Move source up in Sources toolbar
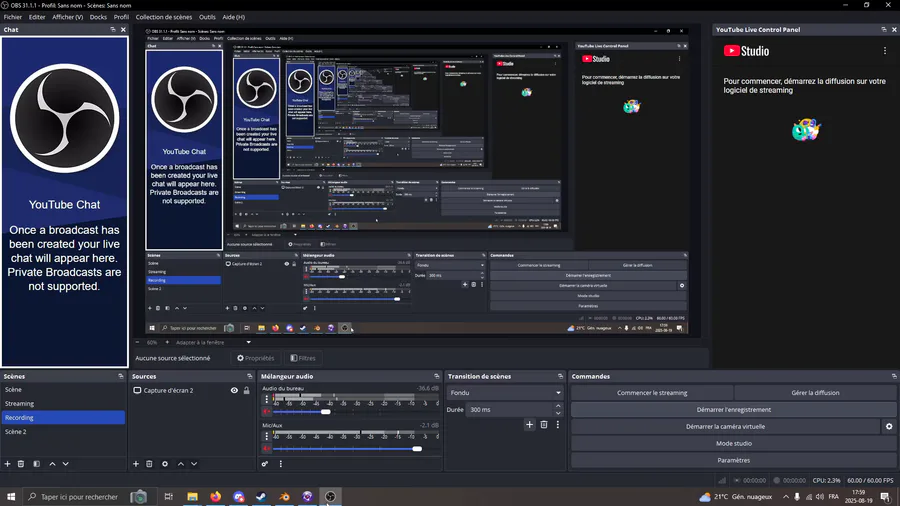The width and height of the screenshot is (900, 506). point(181,464)
